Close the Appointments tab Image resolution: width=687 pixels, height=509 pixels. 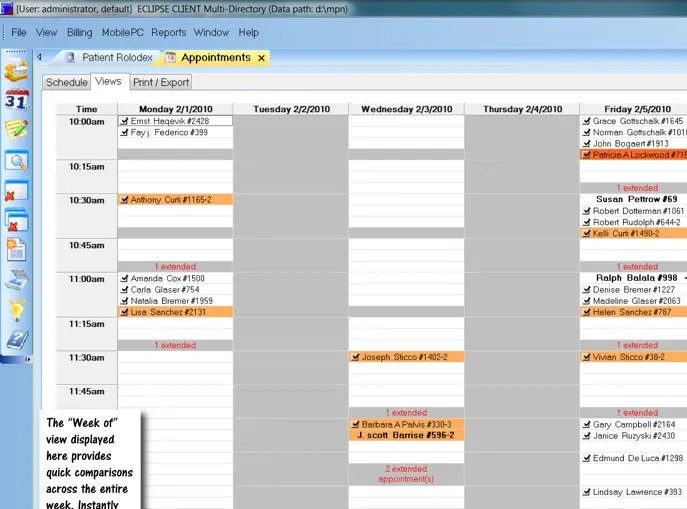[262, 58]
